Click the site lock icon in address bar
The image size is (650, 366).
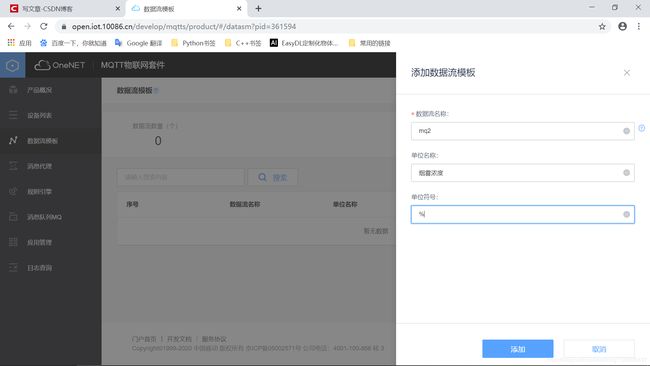click(63, 27)
